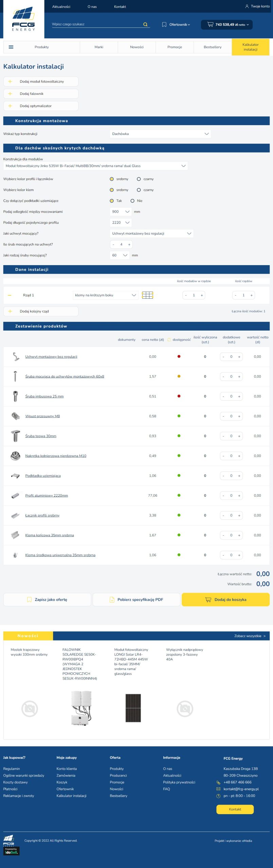Increase śrub mocujących na uchwyt count
This screenshot has height=868, width=273.
pyautogui.click(x=129, y=244)
